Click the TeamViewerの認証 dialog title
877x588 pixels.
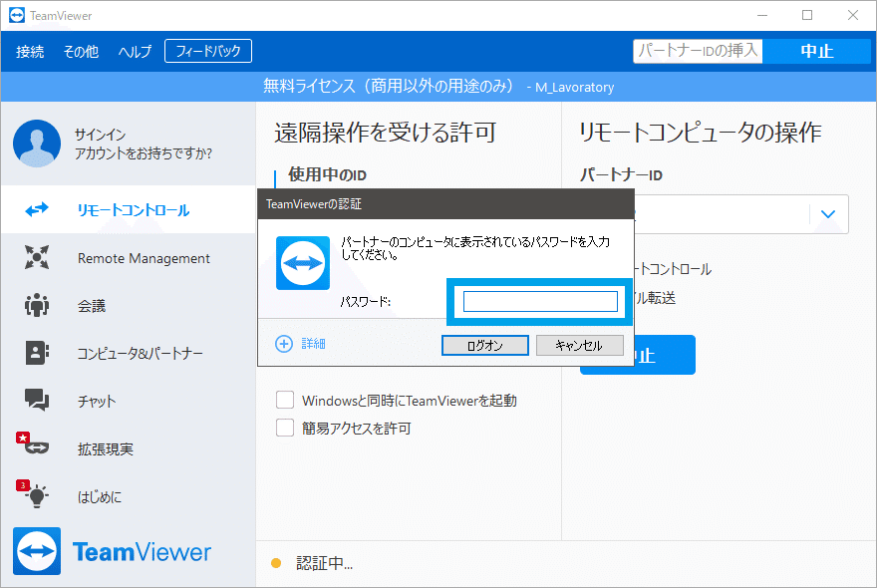click(314, 204)
